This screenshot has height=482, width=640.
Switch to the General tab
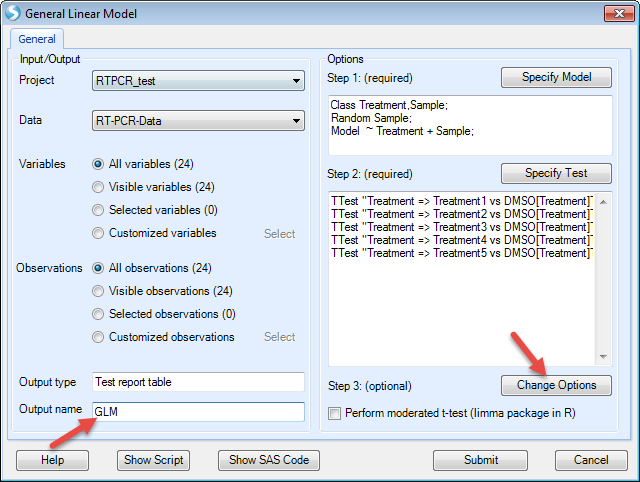(x=37, y=39)
